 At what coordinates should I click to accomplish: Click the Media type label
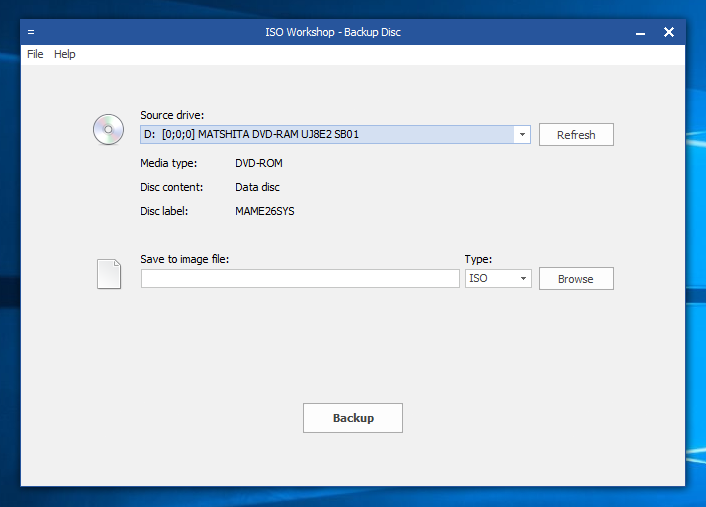coord(168,163)
